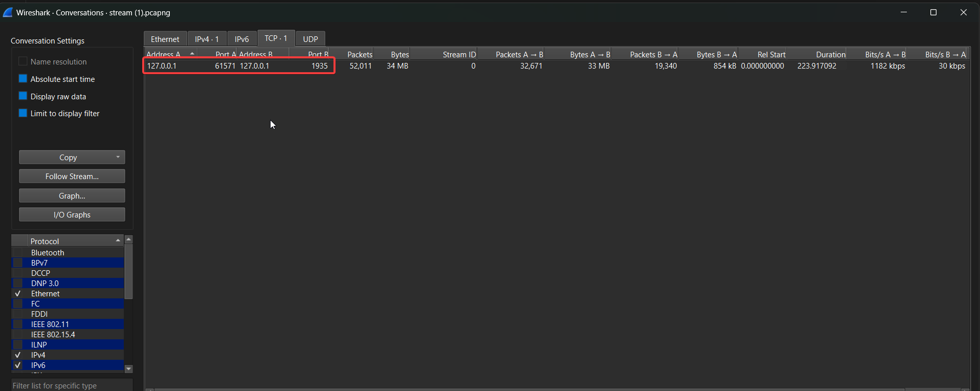
Task: Open the UDP tab
Action: tap(310, 39)
